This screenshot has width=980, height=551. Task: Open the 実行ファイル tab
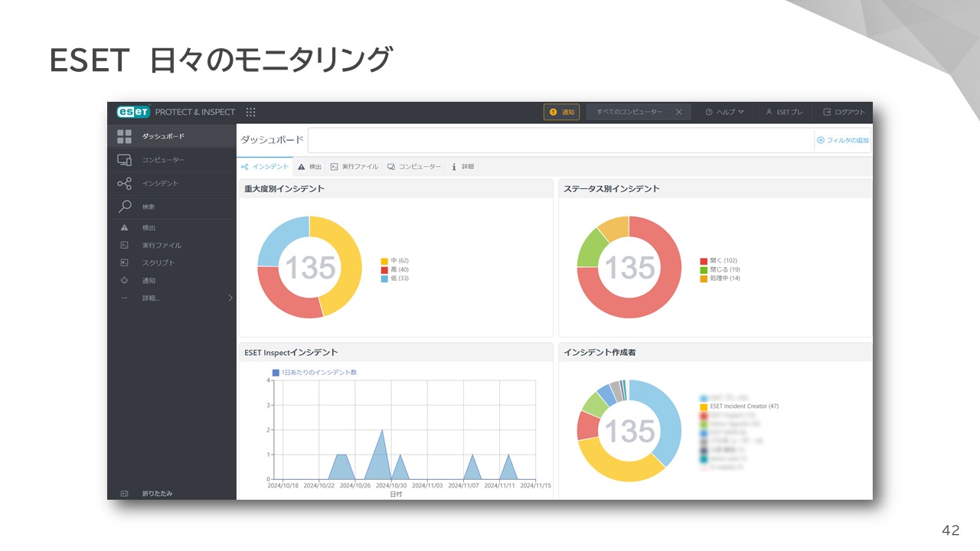354,167
